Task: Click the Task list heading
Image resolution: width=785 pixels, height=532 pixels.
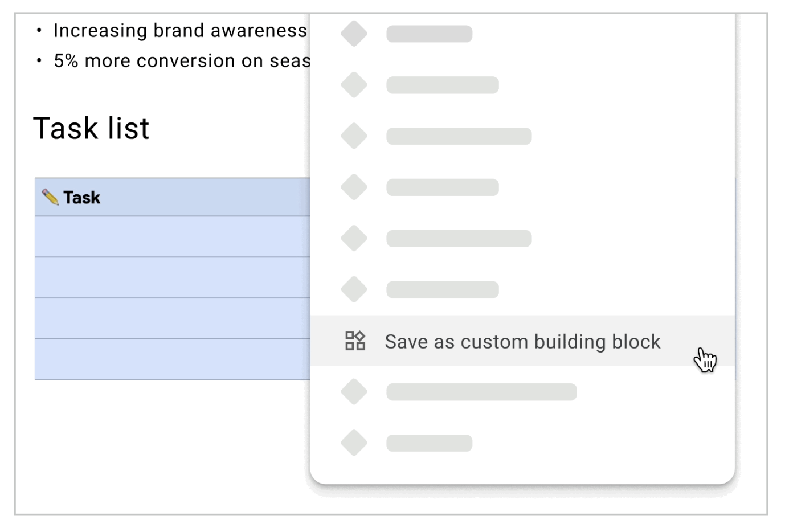Action: pos(91,128)
